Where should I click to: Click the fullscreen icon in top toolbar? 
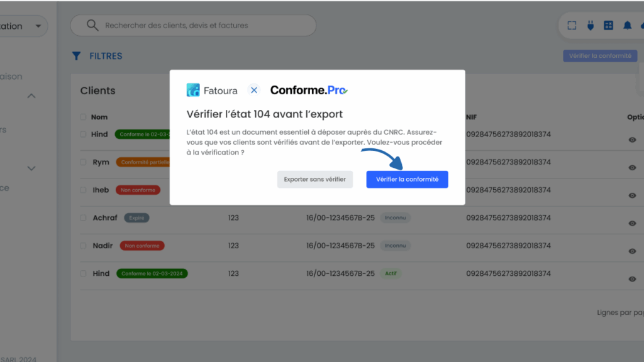pyautogui.click(x=572, y=26)
